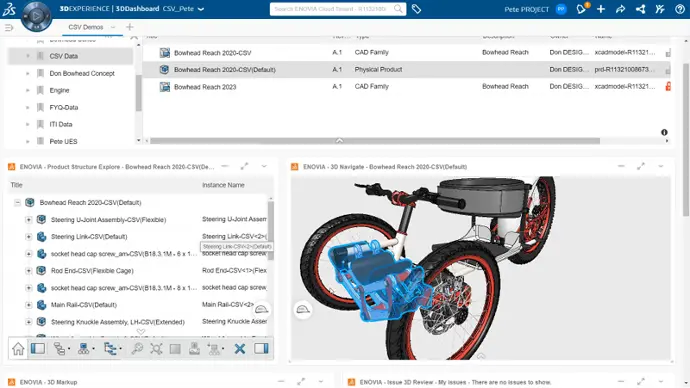Expand the Steering Link-CSV(Default) node
690x388 pixels.
click(x=29, y=237)
